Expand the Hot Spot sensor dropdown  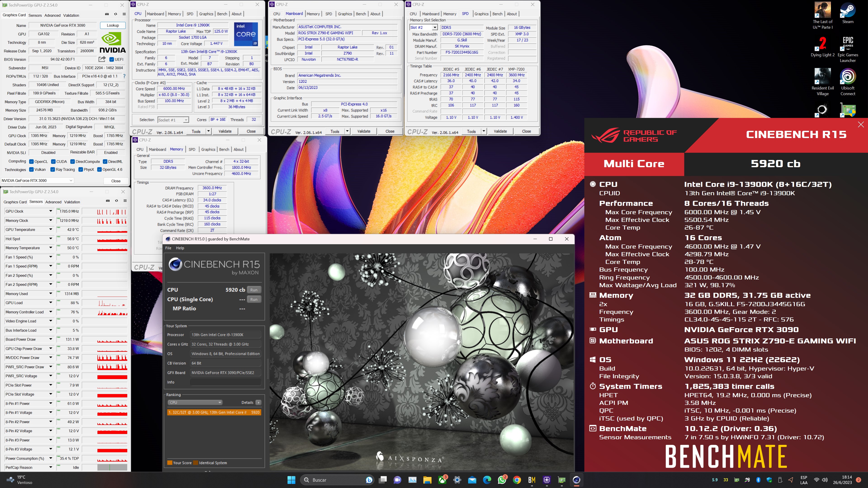coord(51,239)
